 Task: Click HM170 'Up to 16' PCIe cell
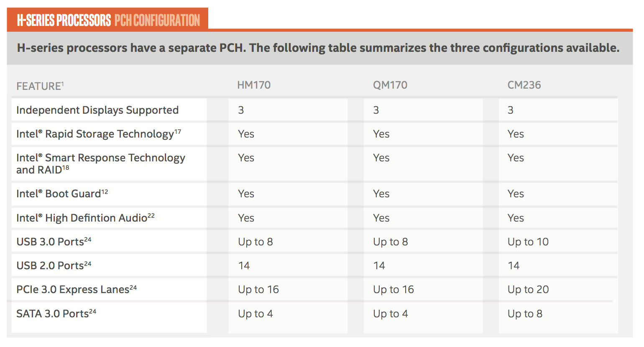click(x=258, y=289)
